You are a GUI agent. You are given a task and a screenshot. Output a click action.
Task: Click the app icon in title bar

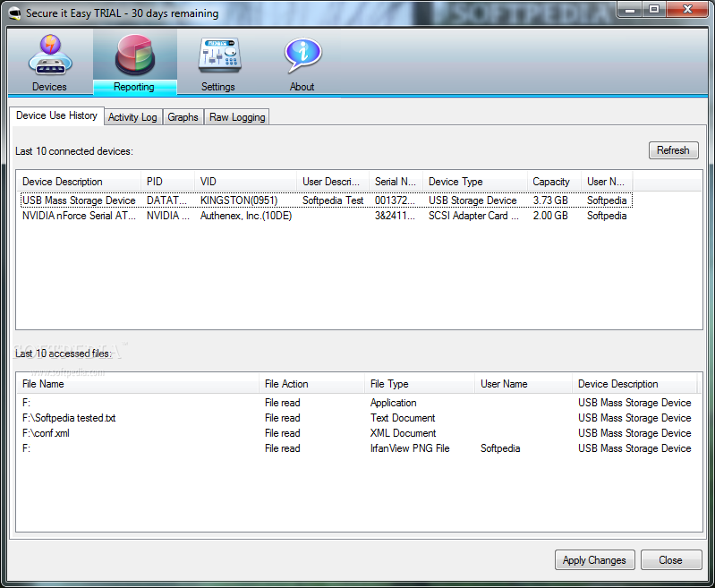point(14,13)
